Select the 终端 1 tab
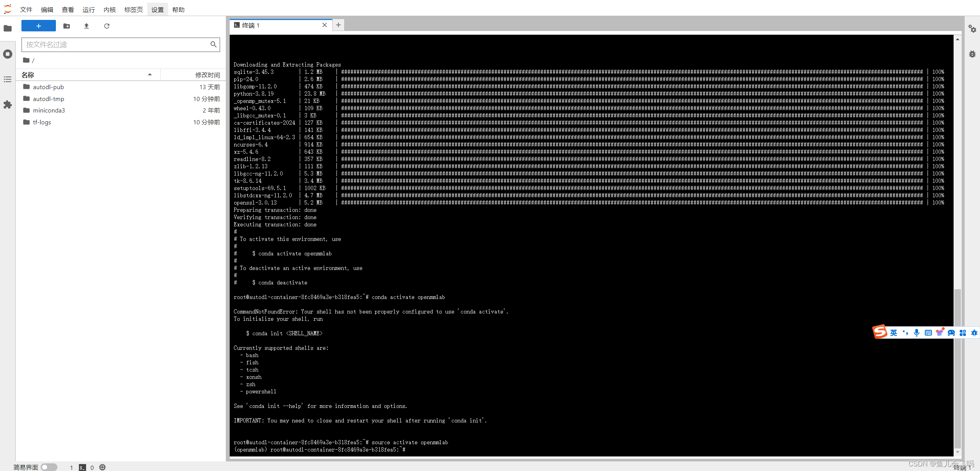 point(251,25)
